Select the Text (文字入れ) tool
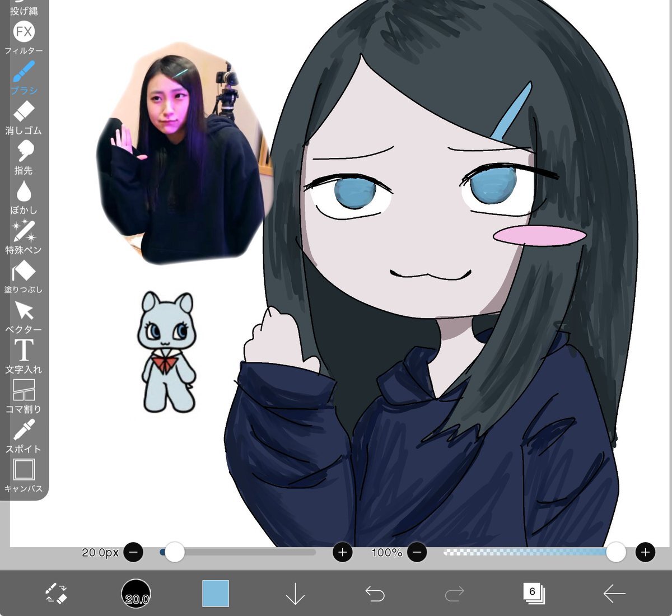 point(24,357)
